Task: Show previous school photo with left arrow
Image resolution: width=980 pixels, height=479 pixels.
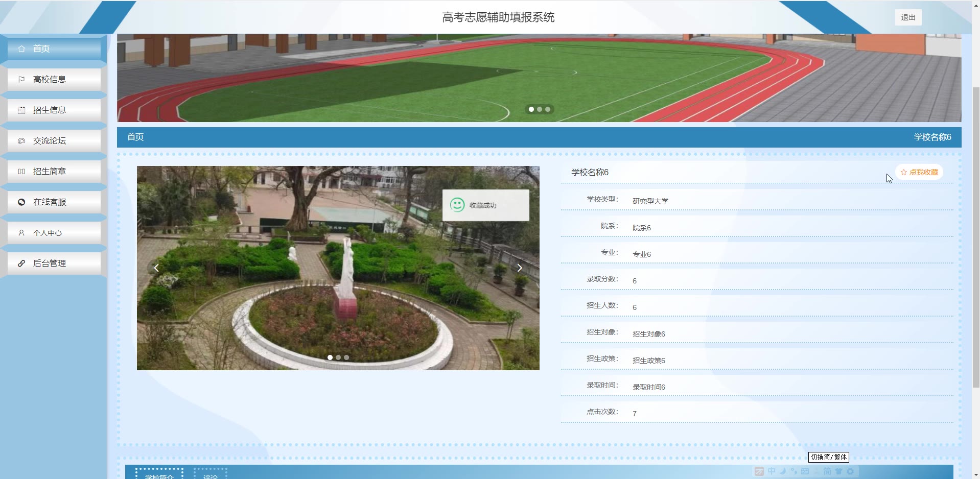Action: click(156, 268)
